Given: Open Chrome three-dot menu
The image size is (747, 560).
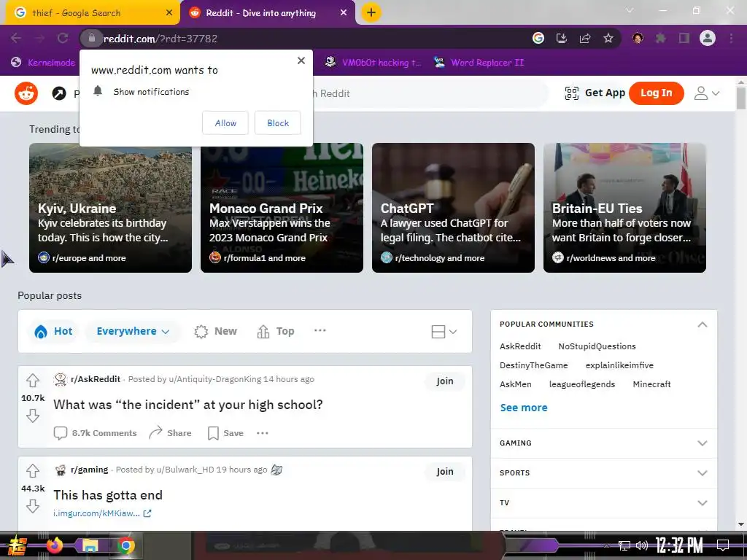Looking at the screenshot, I should [731, 38].
